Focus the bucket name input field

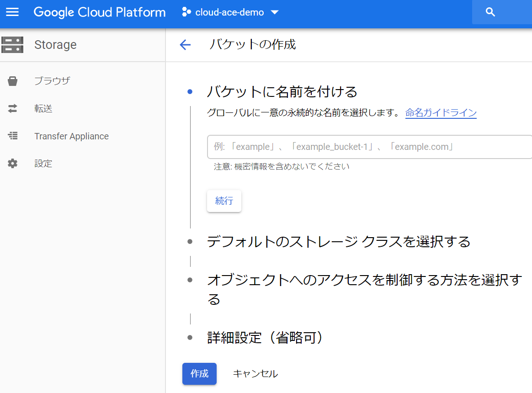point(369,147)
